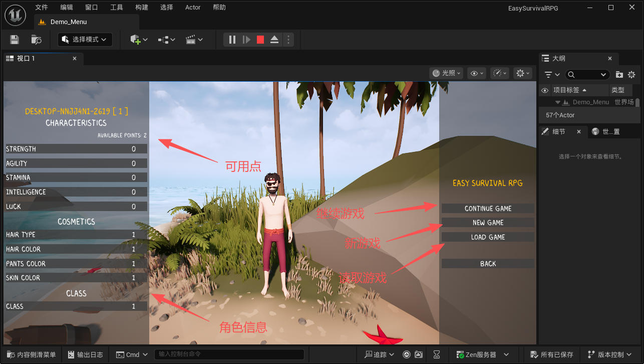Click the 所有已保存 save status button

(x=552, y=354)
